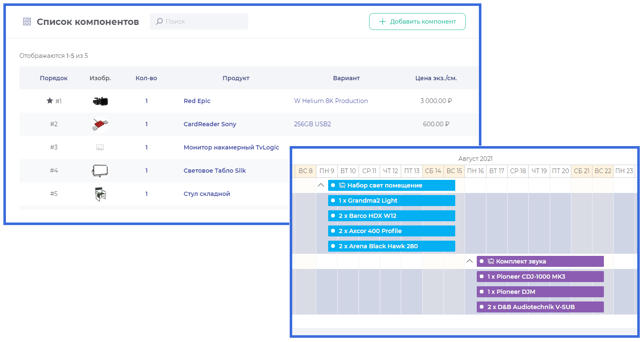Select the 2 x D&B Audiotechnik V-SUB bar
This screenshot has width=644, height=342.
pos(540,307)
